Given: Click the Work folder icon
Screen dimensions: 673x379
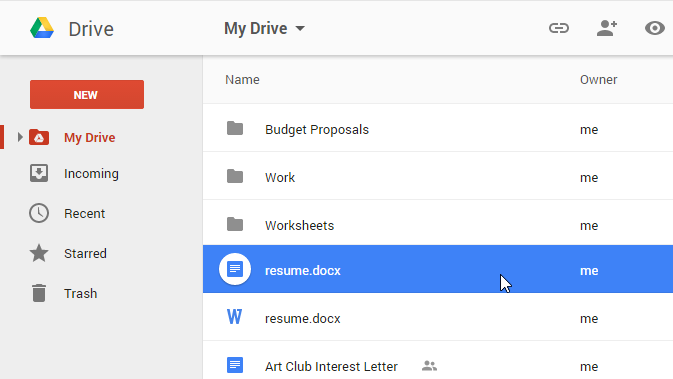Looking at the screenshot, I should [x=235, y=176].
